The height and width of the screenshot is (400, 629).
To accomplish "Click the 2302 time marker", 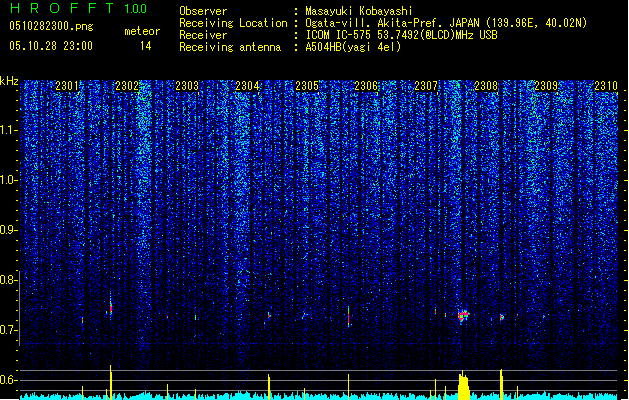I will coord(127,86).
